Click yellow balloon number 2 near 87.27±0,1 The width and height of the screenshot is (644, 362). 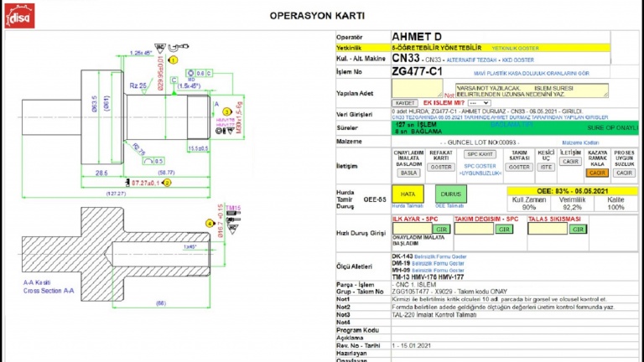(167, 183)
